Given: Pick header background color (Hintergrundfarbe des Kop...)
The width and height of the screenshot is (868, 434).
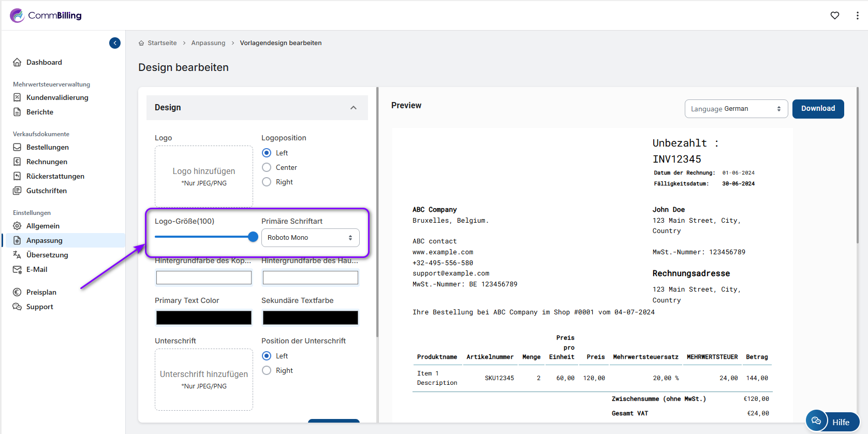Looking at the screenshot, I should click(x=204, y=278).
